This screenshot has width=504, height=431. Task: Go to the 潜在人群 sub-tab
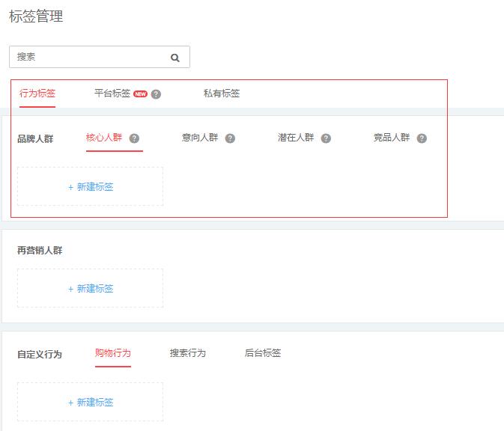[296, 138]
